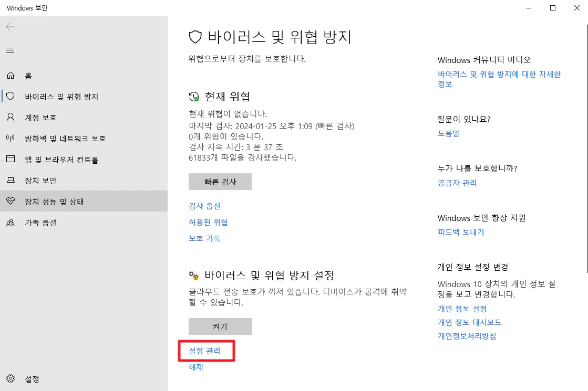Image resolution: width=588 pixels, height=391 pixels.
Task: Click the gear warning icon beside protection settings
Action: pyautogui.click(x=194, y=276)
